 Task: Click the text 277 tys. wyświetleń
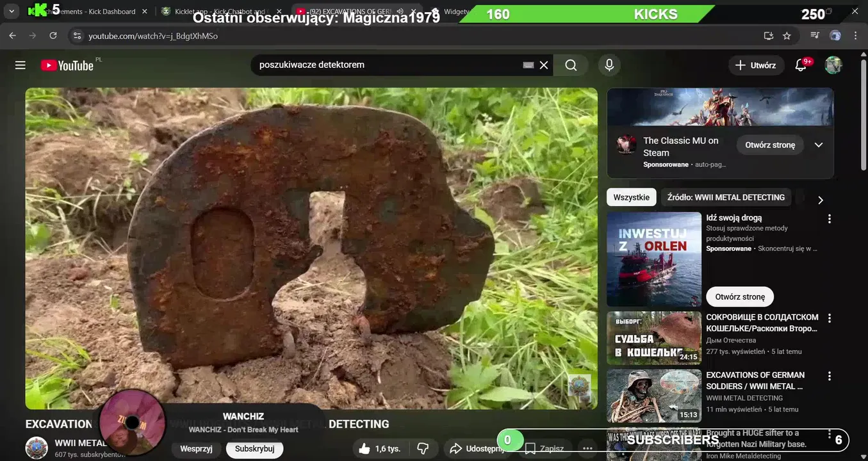(735, 352)
